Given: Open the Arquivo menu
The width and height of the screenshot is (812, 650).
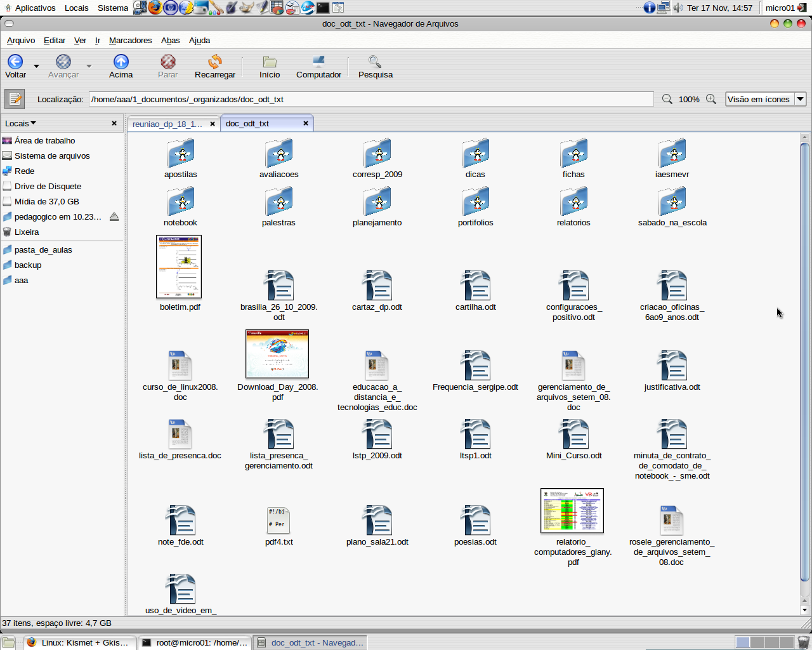Looking at the screenshot, I should tap(21, 40).
